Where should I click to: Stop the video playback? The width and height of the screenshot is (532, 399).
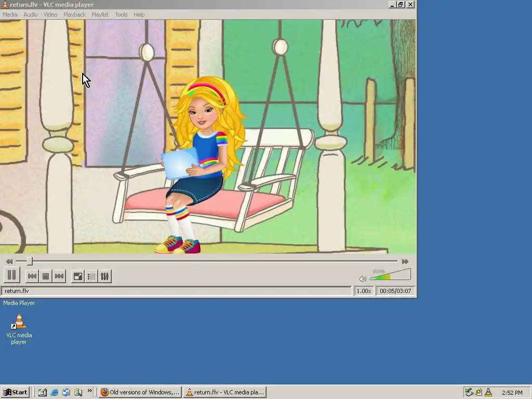click(46, 276)
